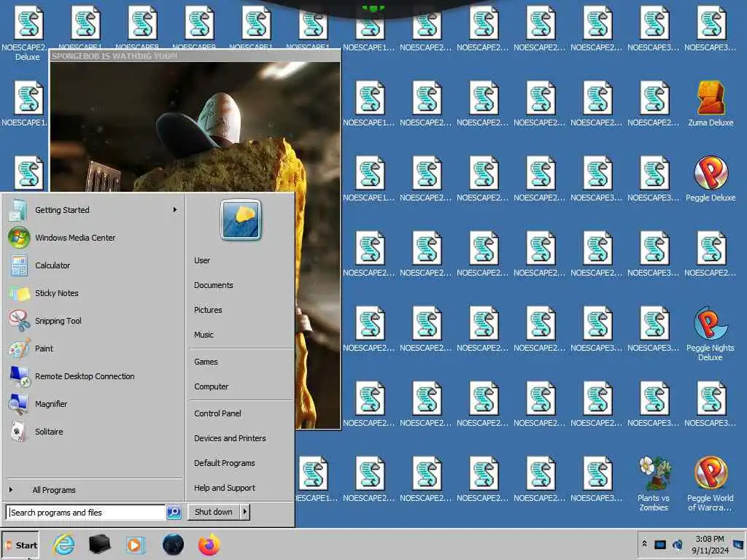
Task: Open Devices and Printers
Action: [x=230, y=438]
